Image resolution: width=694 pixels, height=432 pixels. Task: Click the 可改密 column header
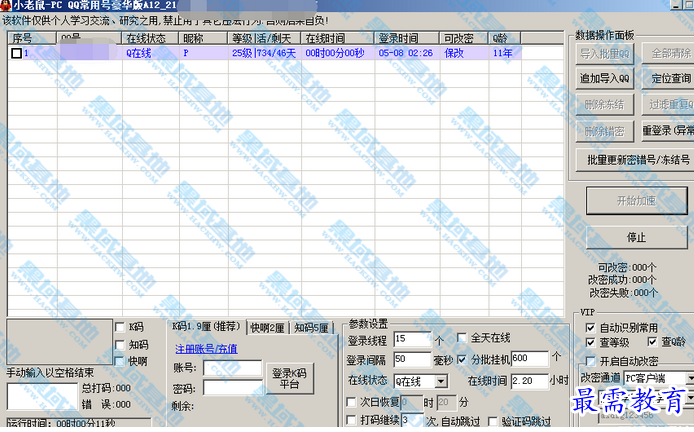pyautogui.click(x=464, y=38)
